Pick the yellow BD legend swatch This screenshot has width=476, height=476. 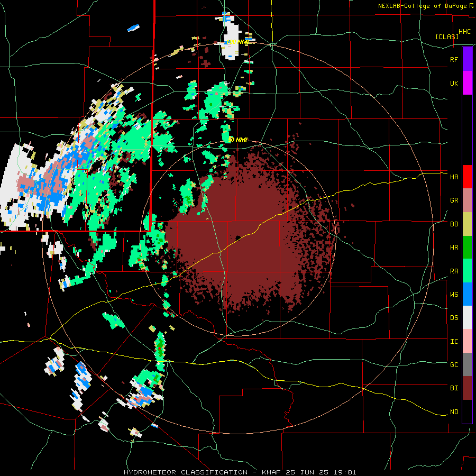click(467, 224)
